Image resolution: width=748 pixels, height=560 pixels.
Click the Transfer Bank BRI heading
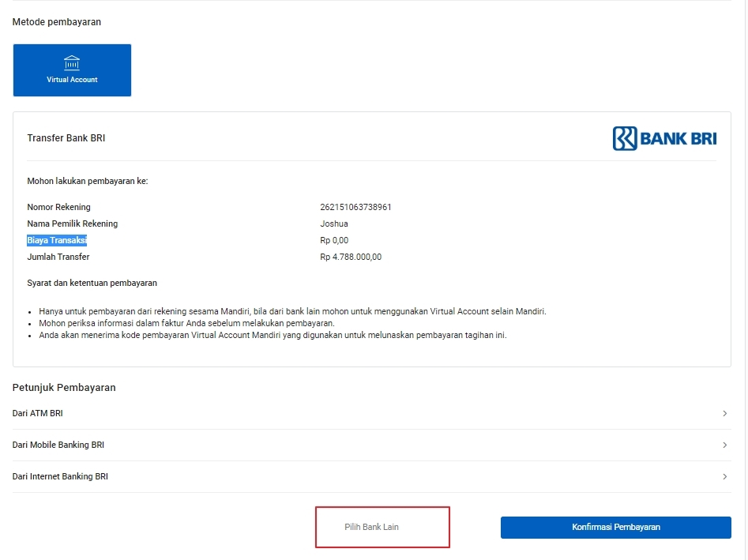[x=66, y=138]
